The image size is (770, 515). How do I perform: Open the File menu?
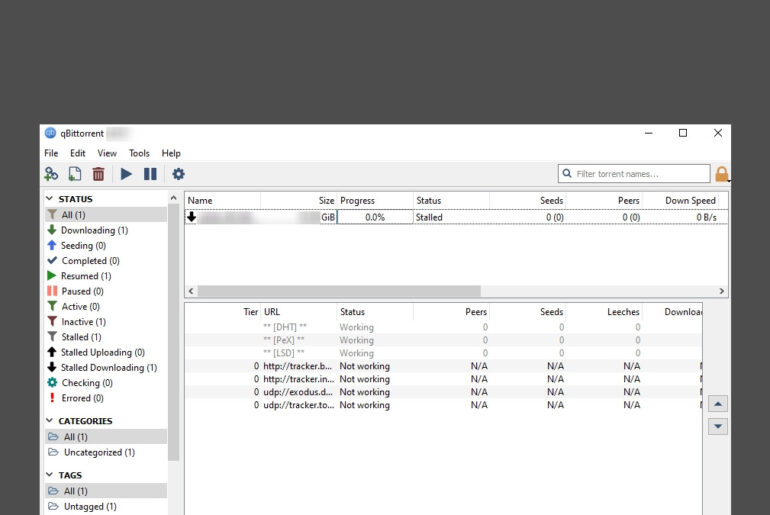(51, 153)
